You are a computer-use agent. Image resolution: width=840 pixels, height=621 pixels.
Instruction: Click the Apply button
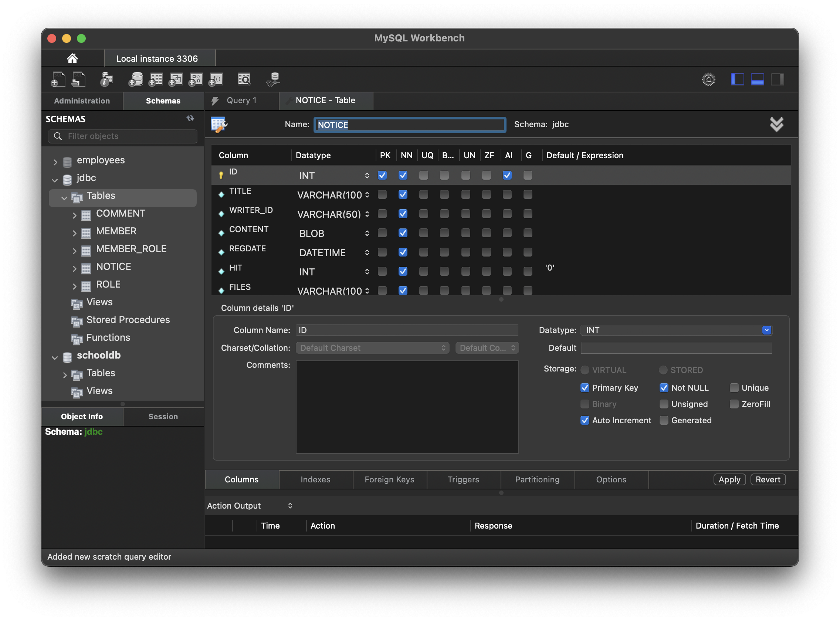click(729, 479)
